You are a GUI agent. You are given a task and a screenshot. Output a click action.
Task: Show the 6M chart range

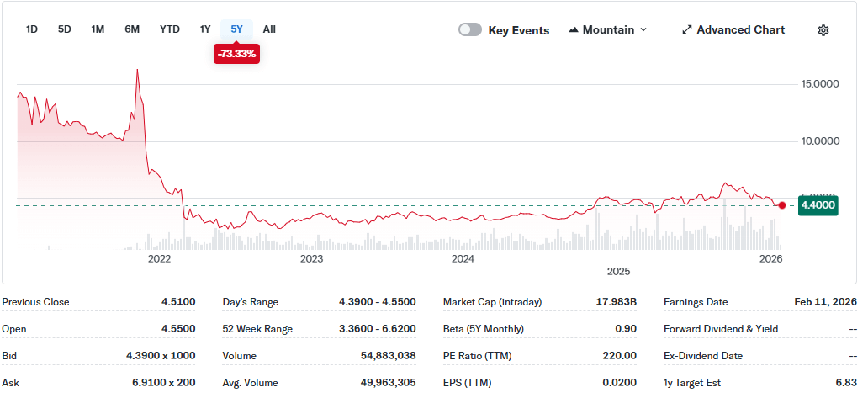tap(132, 29)
